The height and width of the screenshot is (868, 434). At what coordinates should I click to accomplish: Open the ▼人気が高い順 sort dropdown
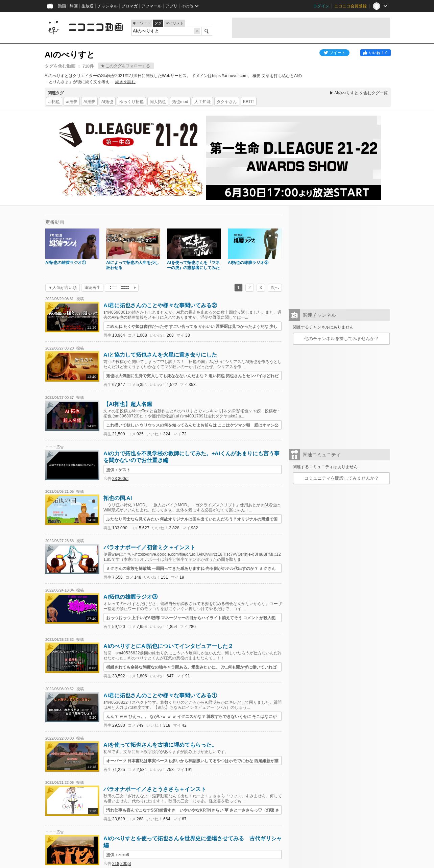(63, 288)
